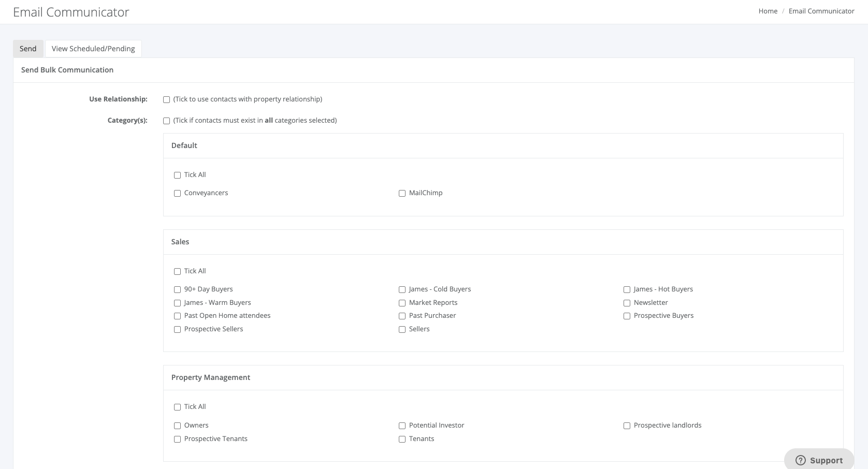This screenshot has height=469, width=868.
Task: Tick All in the Default group
Action: click(x=177, y=175)
